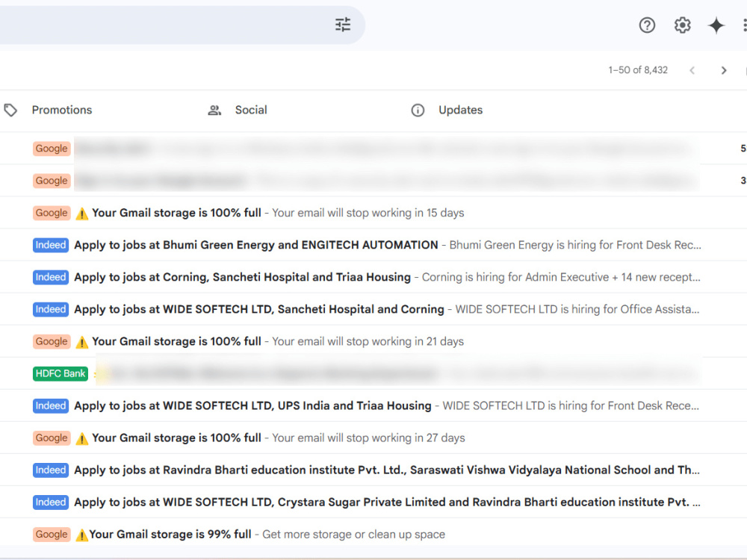Open the WIDE SOFTECH, Sancheti Hospital and Corning email
Image resolution: width=747 pixels, height=560 pixels.
pyautogui.click(x=373, y=309)
